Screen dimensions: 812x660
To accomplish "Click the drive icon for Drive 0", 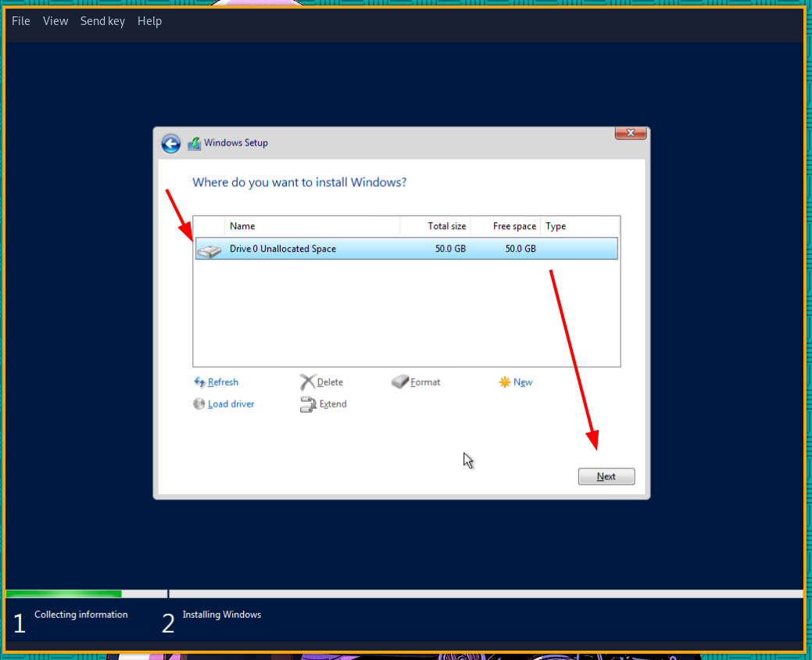I will (x=209, y=251).
